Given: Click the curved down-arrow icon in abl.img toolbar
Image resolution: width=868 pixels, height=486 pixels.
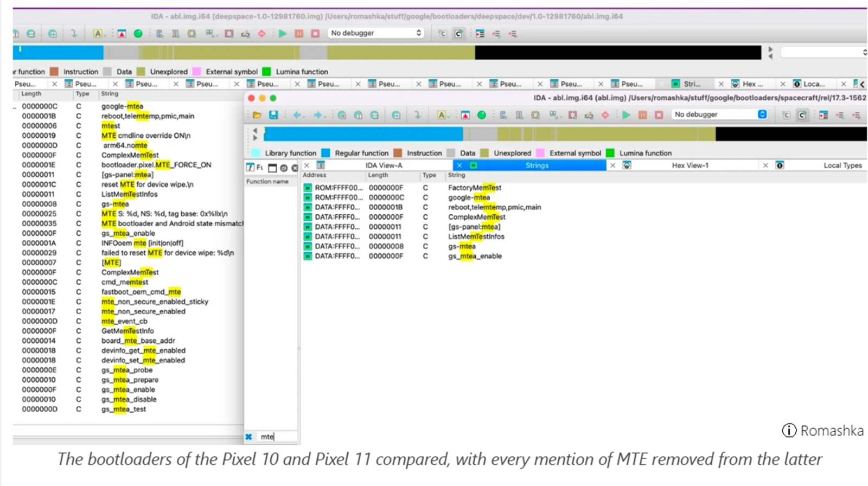Looking at the screenshot, I should click(417, 115).
